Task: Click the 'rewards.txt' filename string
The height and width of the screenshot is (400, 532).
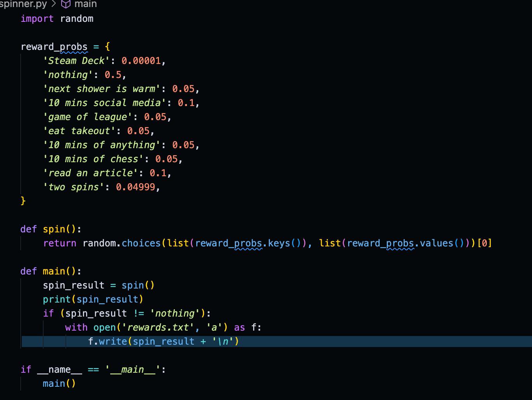Action: coord(159,327)
